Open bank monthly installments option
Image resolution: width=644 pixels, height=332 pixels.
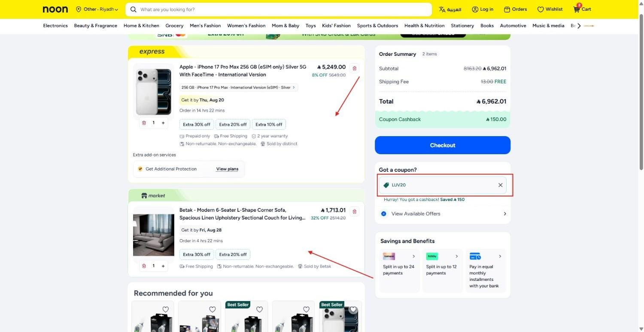point(486,271)
